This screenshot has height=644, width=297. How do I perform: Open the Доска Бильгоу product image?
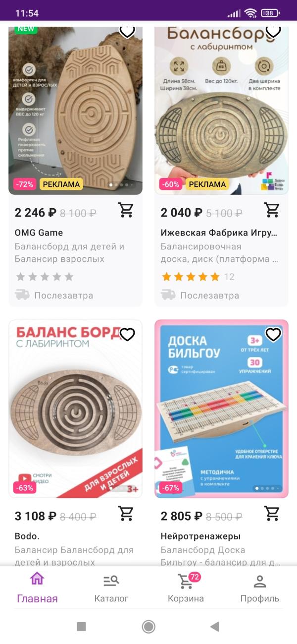pos(221,409)
